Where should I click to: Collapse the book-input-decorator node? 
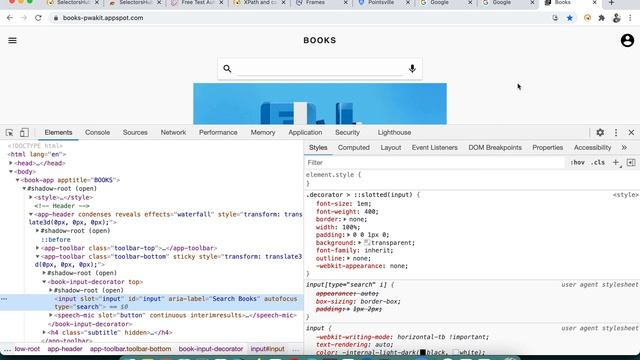[44, 282]
